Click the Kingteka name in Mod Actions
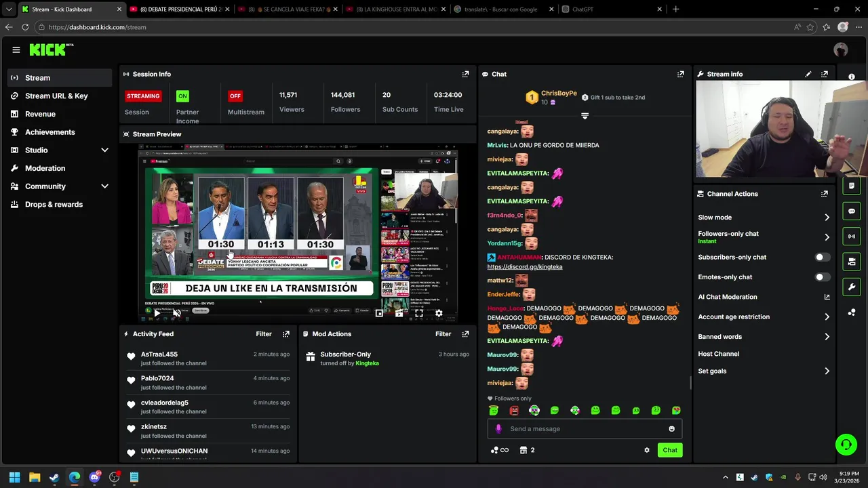The width and height of the screenshot is (868, 488). click(x=367, y=363)
